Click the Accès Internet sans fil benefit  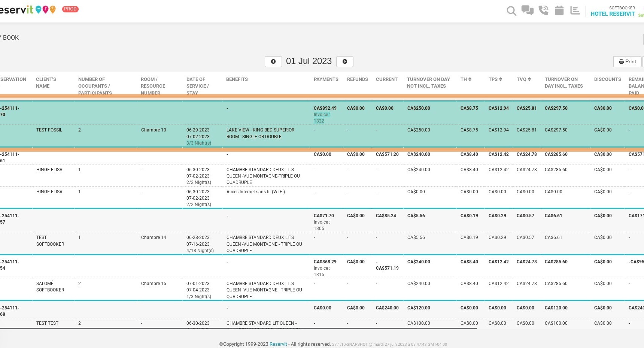click(256, 192)
